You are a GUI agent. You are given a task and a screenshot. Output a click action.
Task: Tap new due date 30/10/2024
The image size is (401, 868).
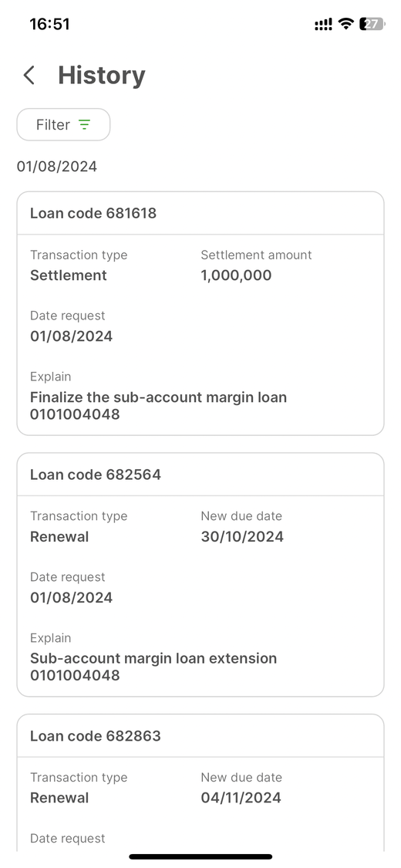[x=242, y=536]
